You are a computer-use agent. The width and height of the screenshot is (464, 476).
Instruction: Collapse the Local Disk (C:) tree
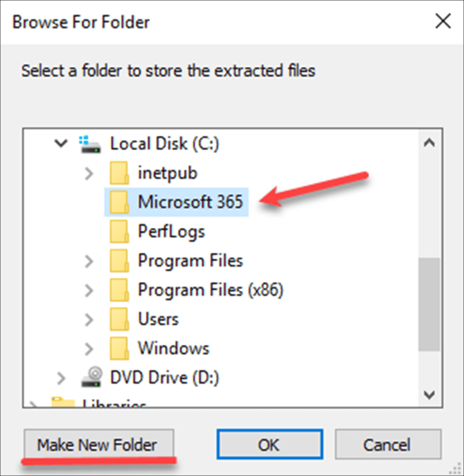click(61, 144)
